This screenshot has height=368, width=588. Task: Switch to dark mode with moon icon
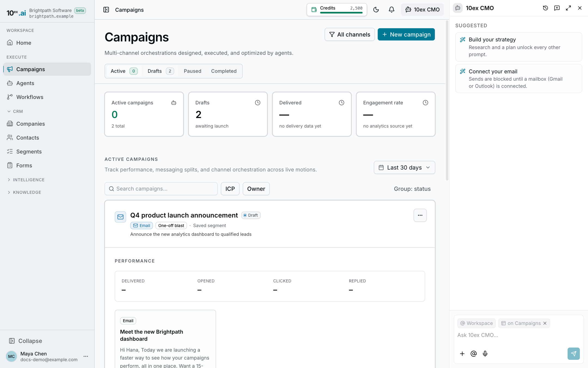click(x=376, y=10)
